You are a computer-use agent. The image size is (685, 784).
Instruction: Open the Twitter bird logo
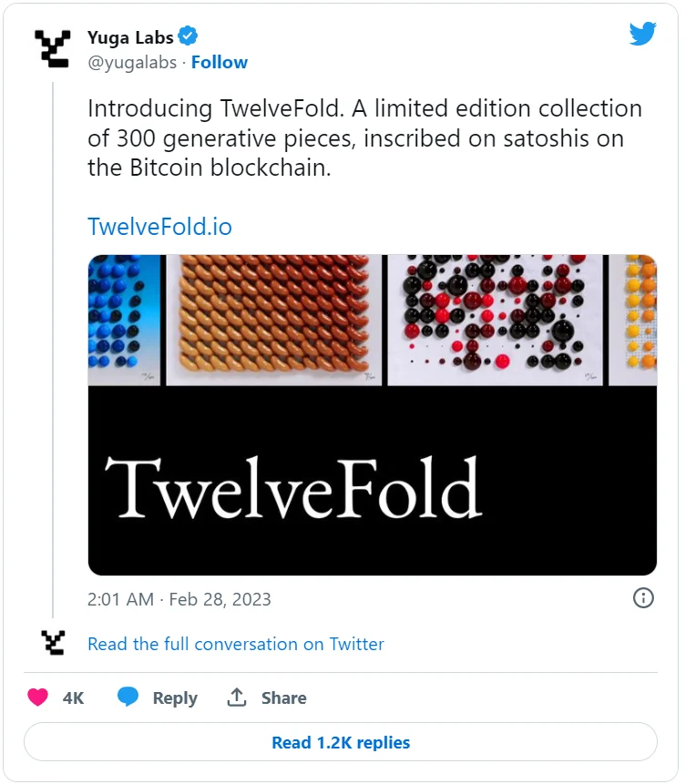tap(642, 34)
